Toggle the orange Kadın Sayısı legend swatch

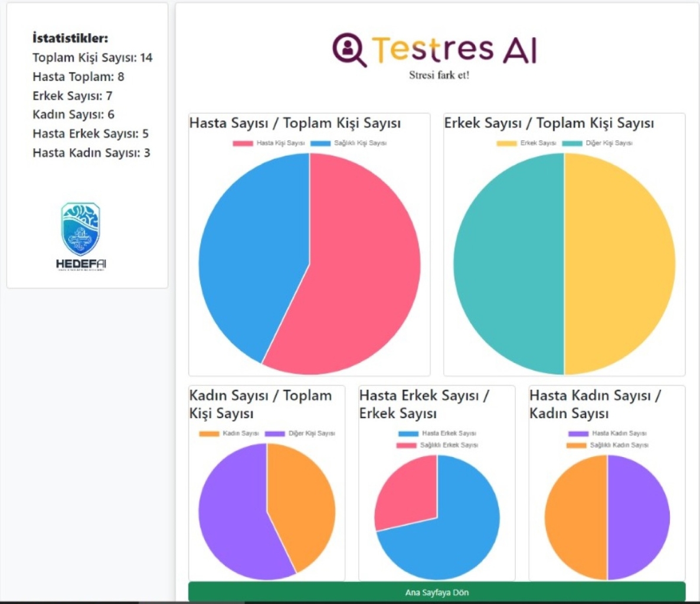pos(209,434)
